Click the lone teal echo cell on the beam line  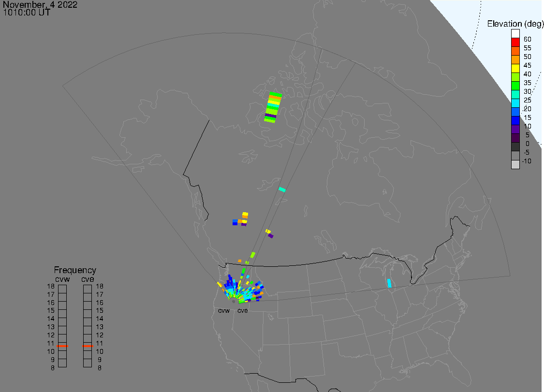[282, 190]
